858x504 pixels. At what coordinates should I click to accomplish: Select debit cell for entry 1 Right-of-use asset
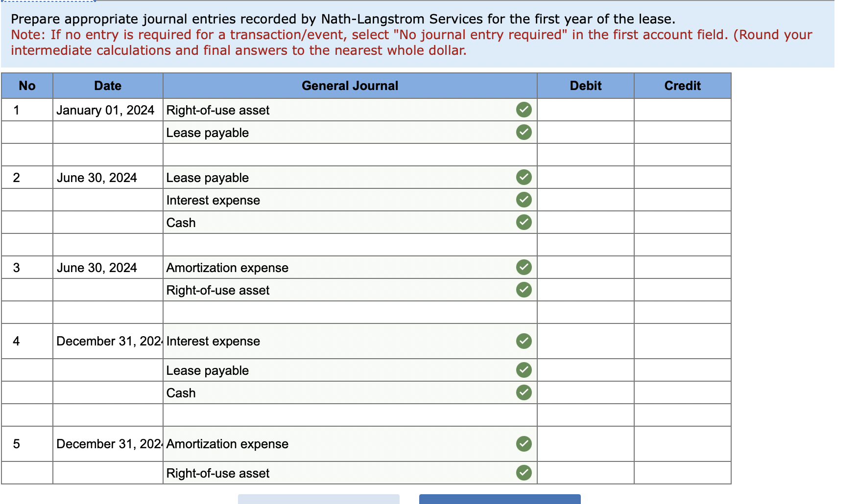click(x=586, y=110)
